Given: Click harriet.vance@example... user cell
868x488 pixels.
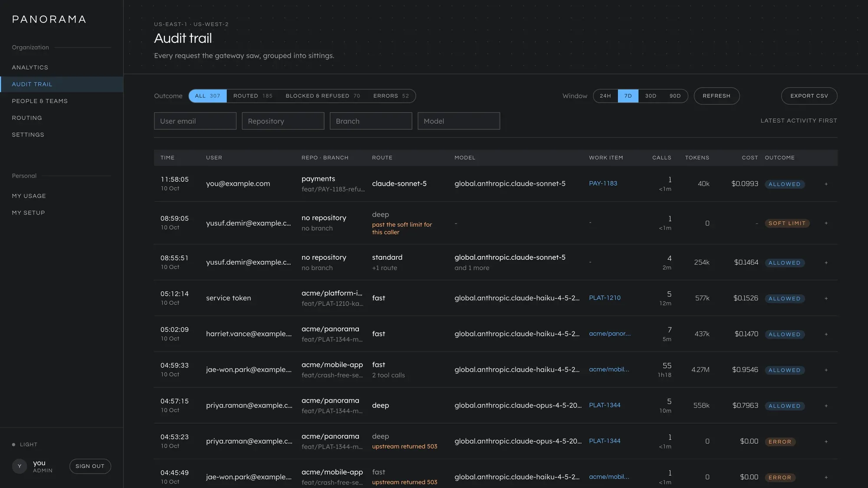Looking at the screenshot, I should [249, 334].
